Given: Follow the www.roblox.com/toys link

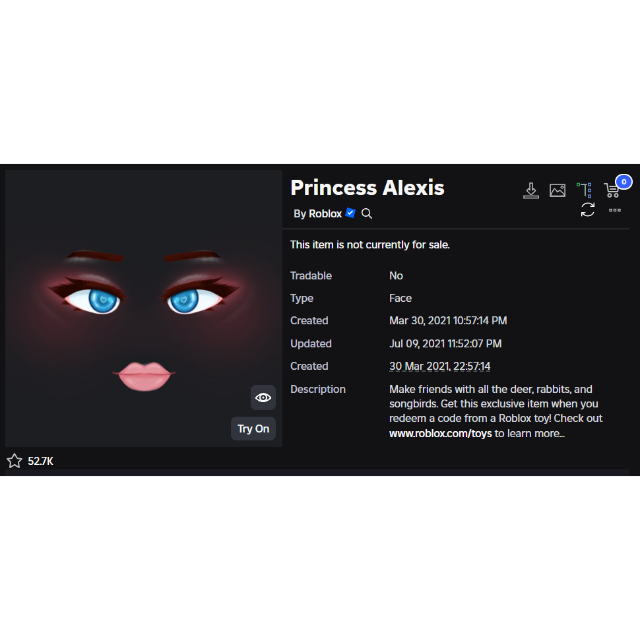Looking at the screenshot, I should coord(440,433).
